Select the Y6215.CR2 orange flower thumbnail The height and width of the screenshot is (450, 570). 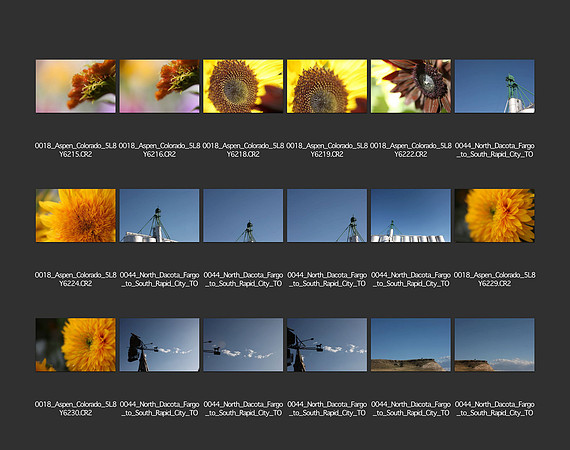pyautogui.click(x=76, y=86)
